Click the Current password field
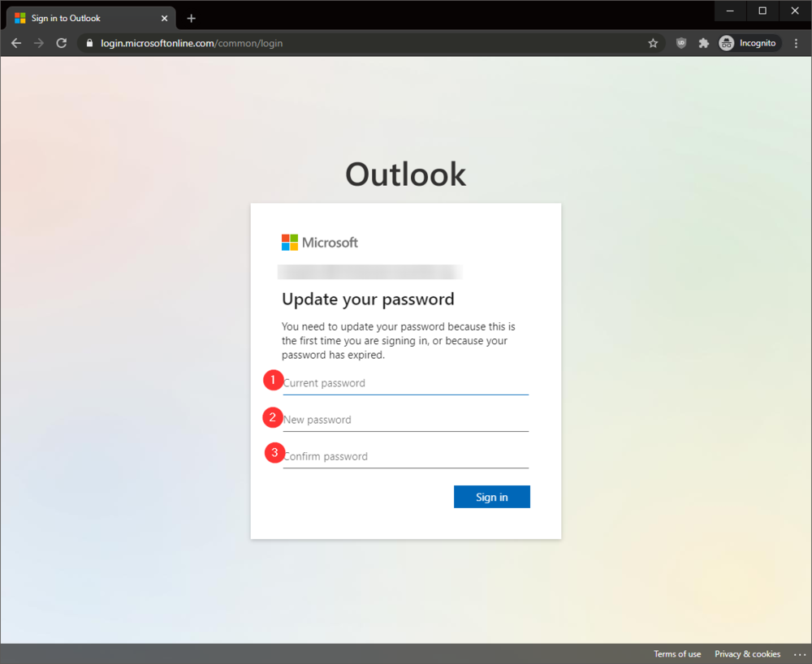This screenshot has height=664, width=812. (405, 383)
